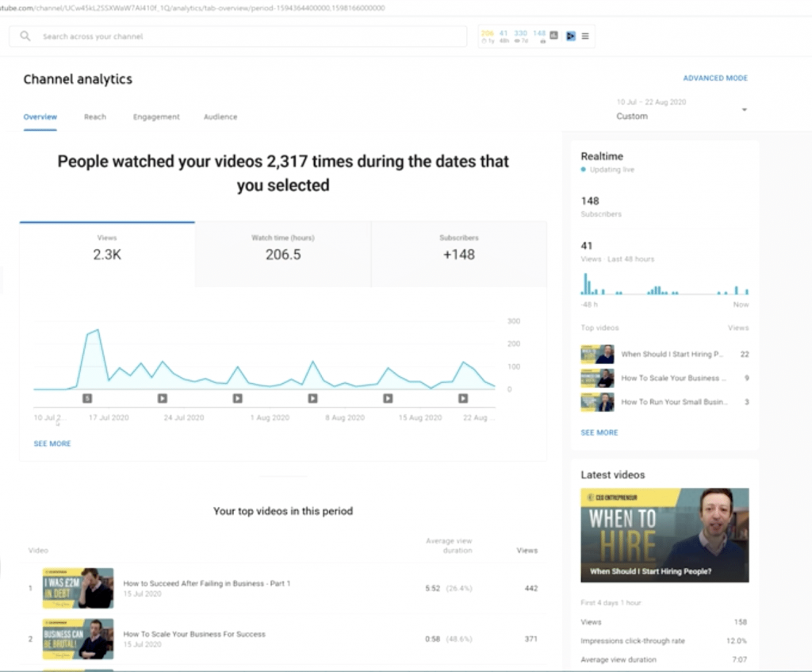Click the 148 subscribers stat in the toolbar widget
The height and width of the screenshot is (672, 812).
pyautogui.click(x=539, y=36)
